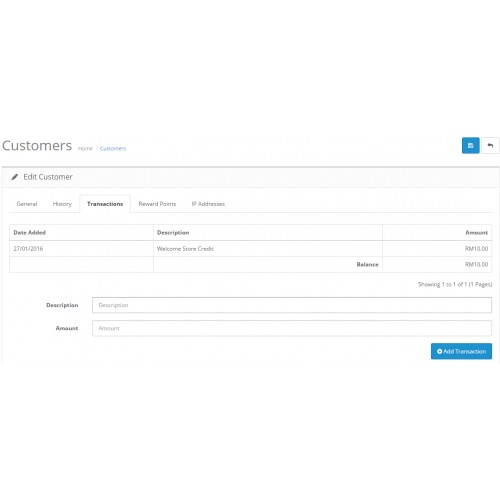Click the Description column header in table

tap(173, 233)
